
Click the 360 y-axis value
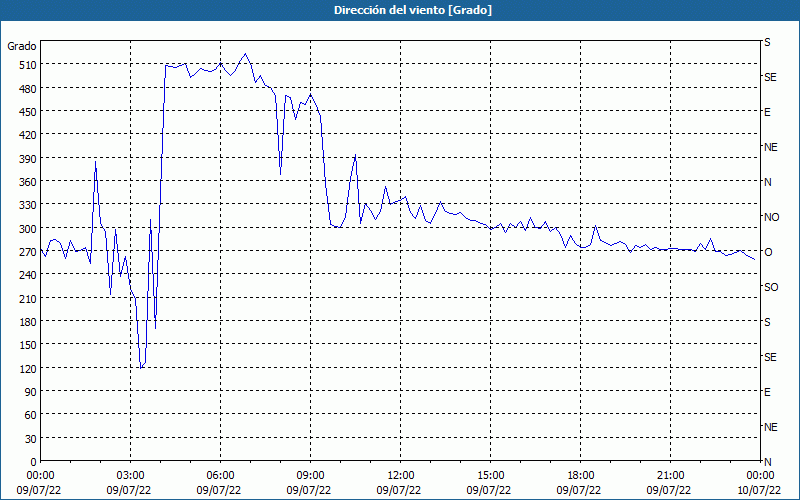(28, 182)
